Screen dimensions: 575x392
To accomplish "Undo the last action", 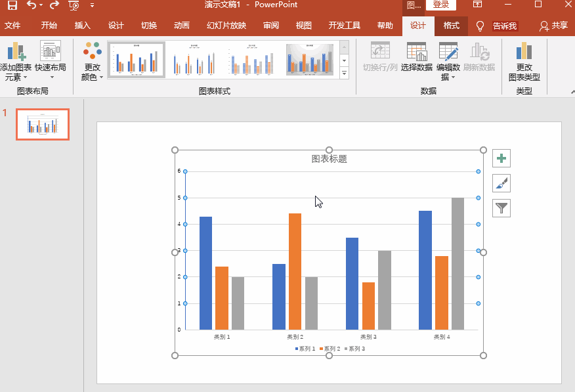I will coord(32,5).
